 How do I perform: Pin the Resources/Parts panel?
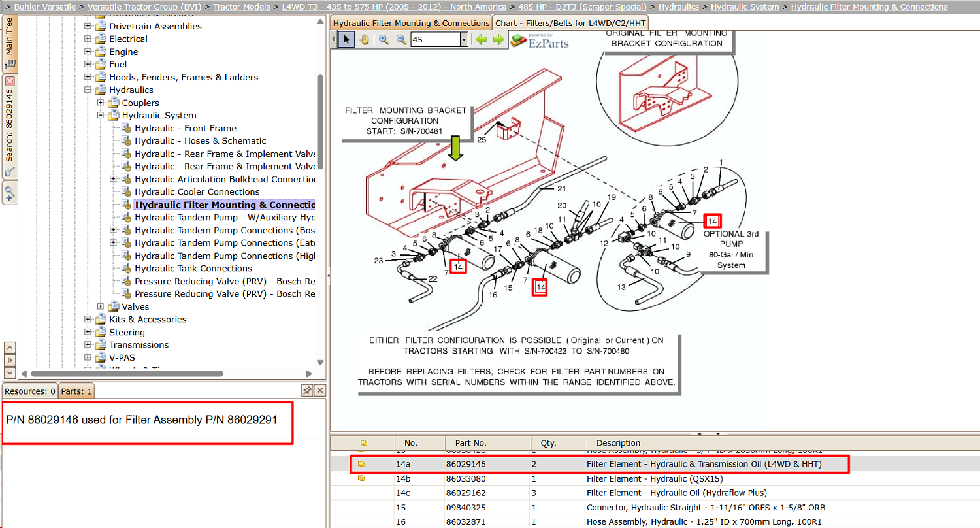pos(306,390)
